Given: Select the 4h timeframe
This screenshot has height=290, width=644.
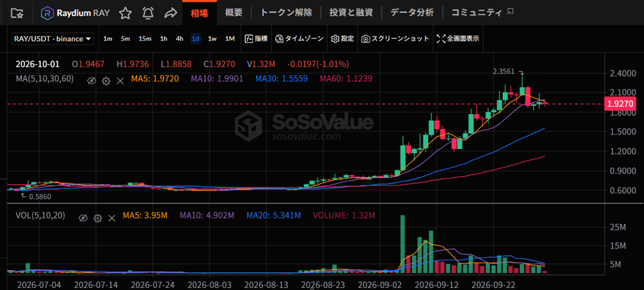Looking at the screenshot, I should pyautogui.click(x=180, y=39).
